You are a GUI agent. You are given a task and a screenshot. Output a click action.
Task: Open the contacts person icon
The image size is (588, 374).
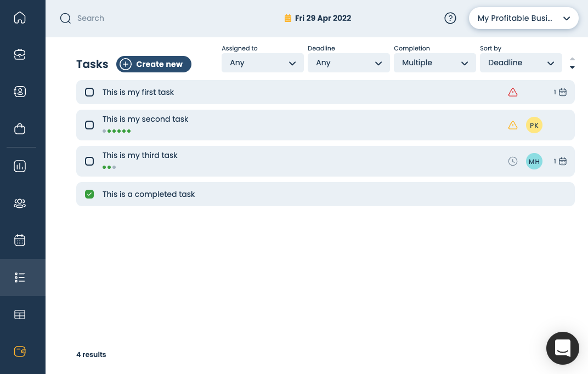point(20,92)
